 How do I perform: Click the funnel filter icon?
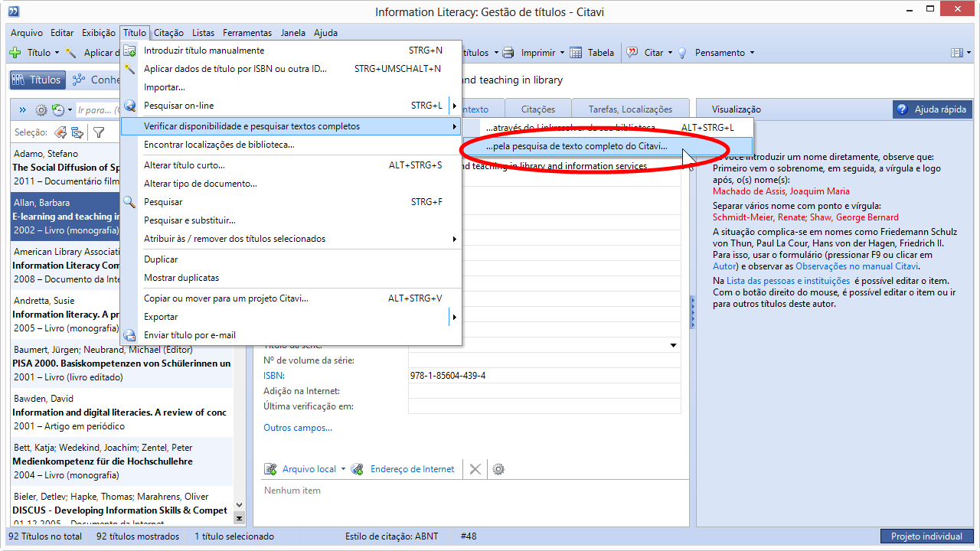[x=99, y=132]
